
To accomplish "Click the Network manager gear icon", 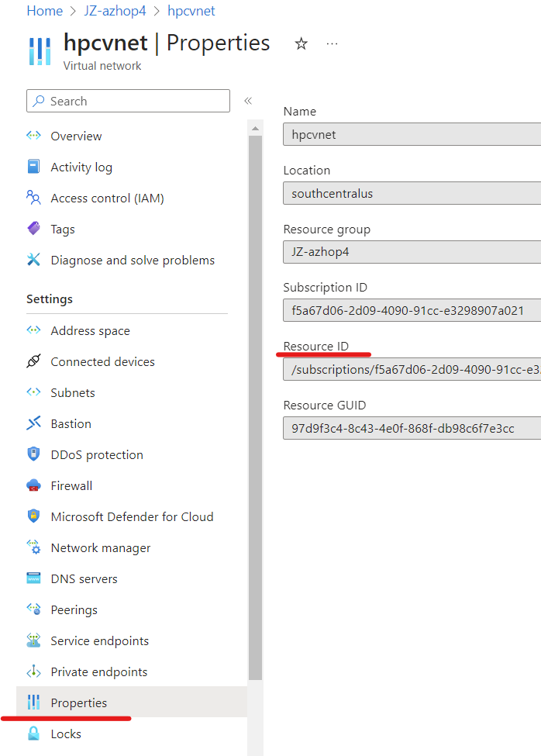I will pos(33,547).
